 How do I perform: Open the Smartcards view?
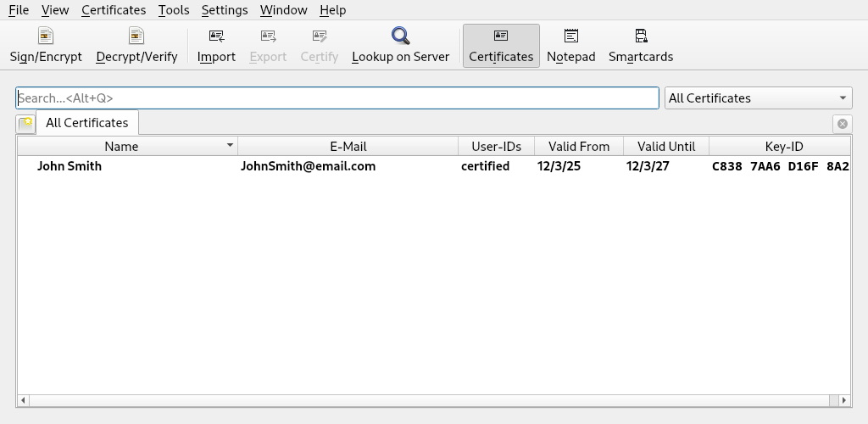(641, 46)
